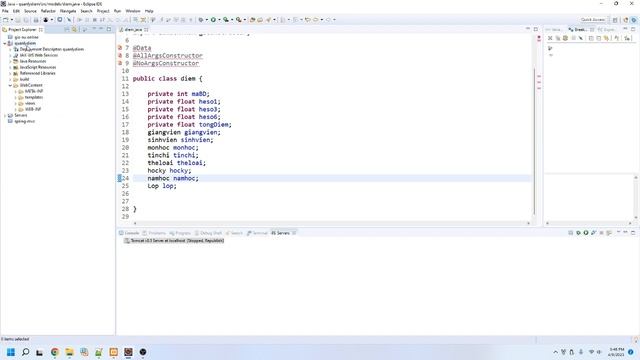Screen dimensions: 640x360
Task: Select the META-INF folder
Action: click(x=33, y=91)
